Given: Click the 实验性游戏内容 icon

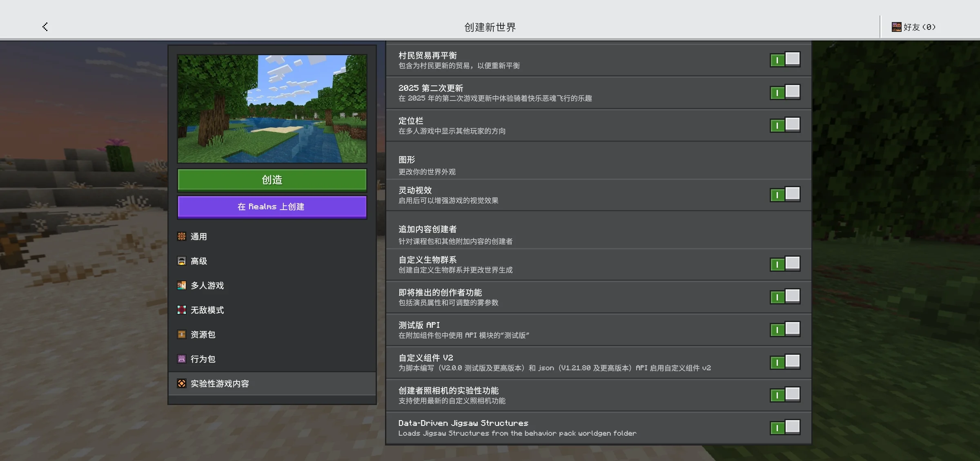Looking at the screenshot, I should (182, 383).
